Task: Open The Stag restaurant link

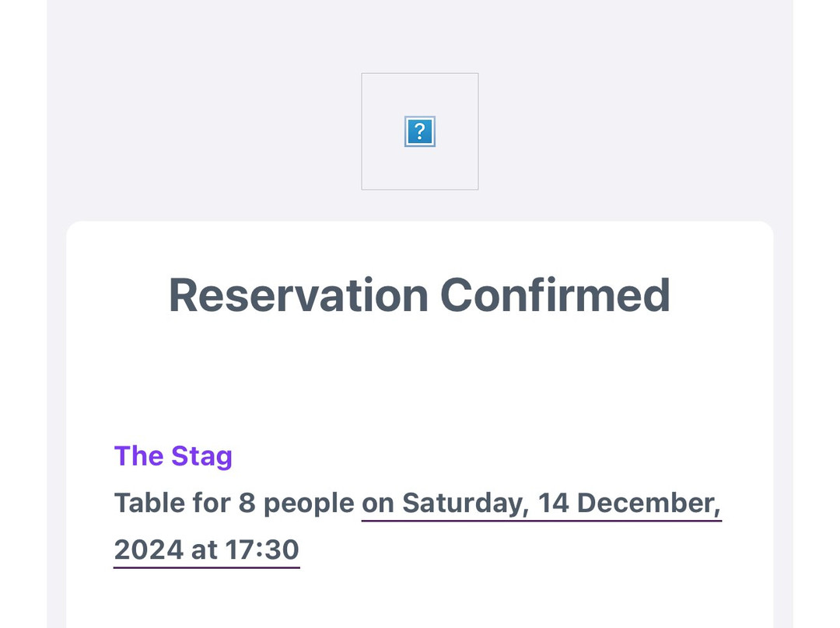Action: point(173,455)
